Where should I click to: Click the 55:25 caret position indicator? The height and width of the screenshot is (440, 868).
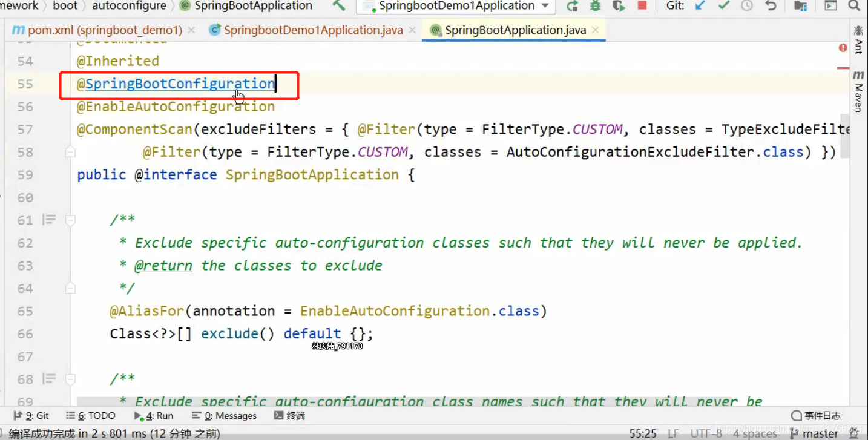[643, 433]
